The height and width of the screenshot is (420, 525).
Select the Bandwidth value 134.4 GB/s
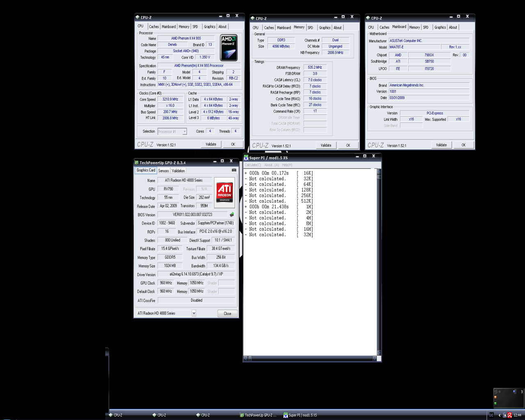point(221,266)
